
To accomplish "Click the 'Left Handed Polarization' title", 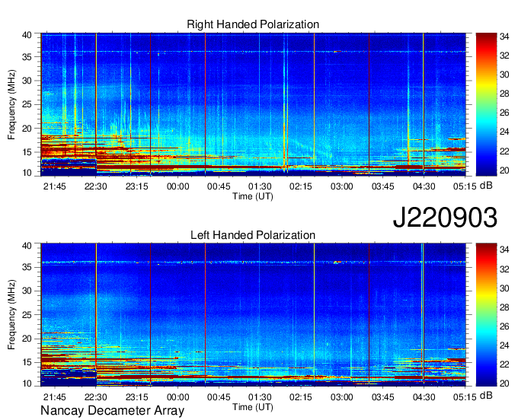I will pyautogui.click(x=253, y=235).
